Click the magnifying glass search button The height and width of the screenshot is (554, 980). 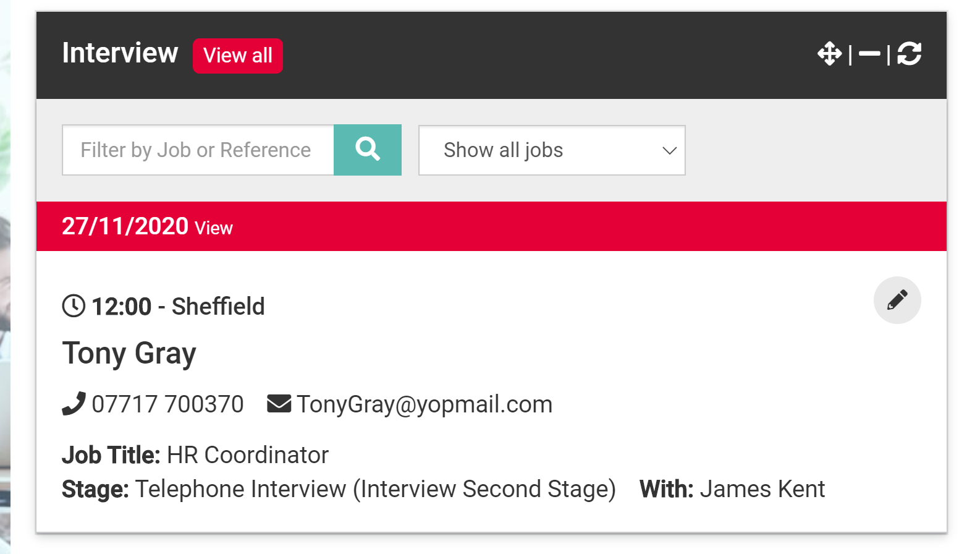(x=368, y=150)
